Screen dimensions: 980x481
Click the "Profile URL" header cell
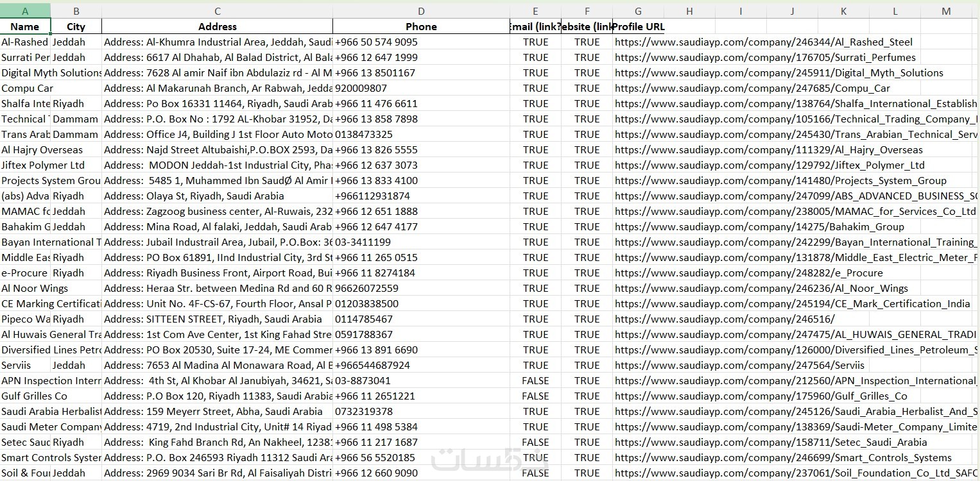(x=639, y=26)
